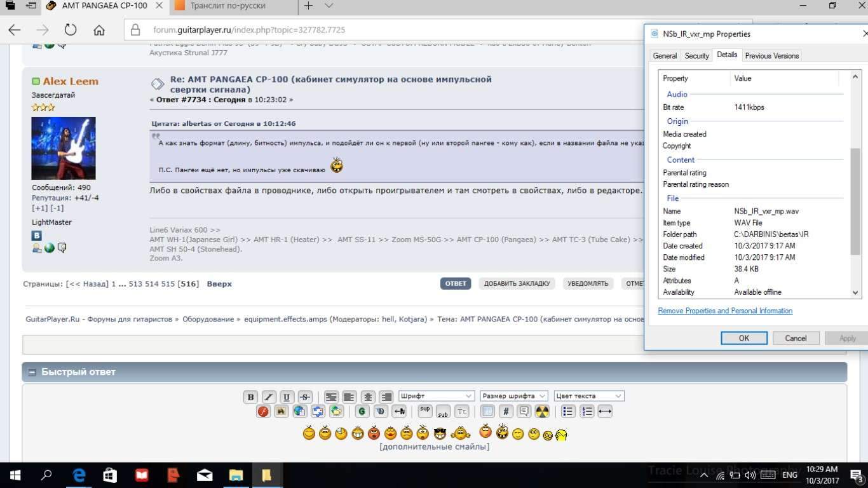Click the Bit rate value 1411kbps
Screen dimensions: 868x488
[749, 107]
